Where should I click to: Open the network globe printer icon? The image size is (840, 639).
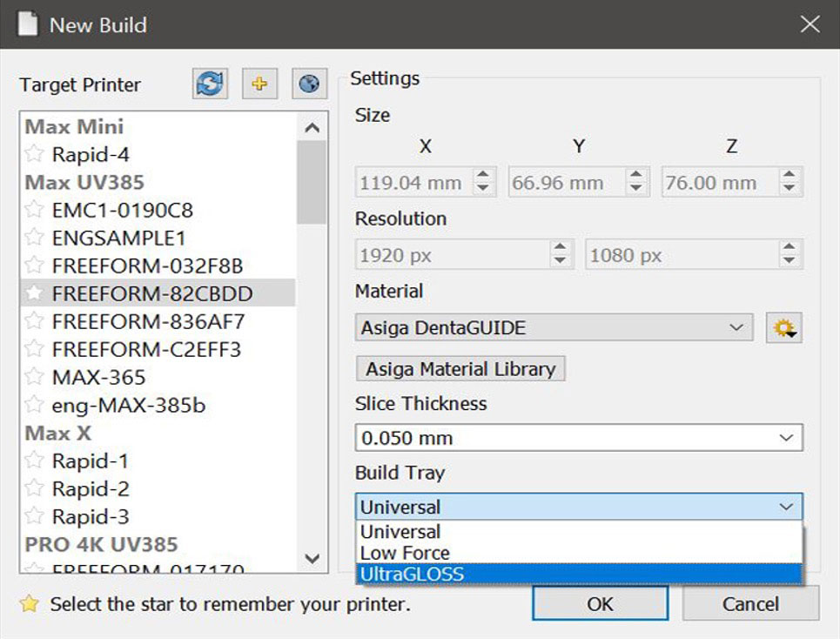(x=309, y=84)
